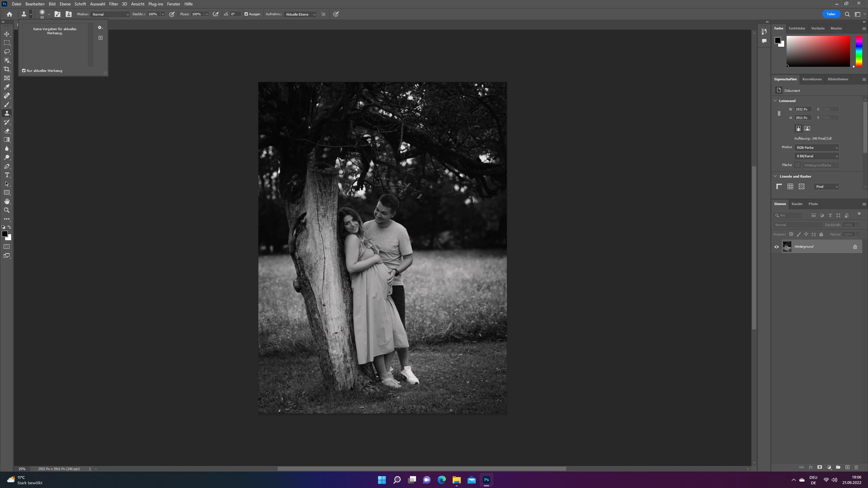Toggle the Ausger. checkbox

pyautogui.click(x=246, y=14)
